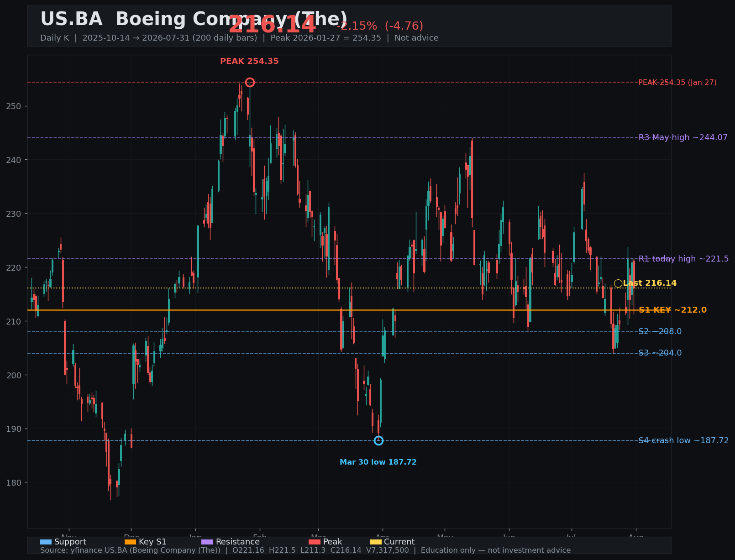This screenshot has width=735, height=560.
Task: Click the 'S2 ~208.0' support label
Action: click(660, 331)
